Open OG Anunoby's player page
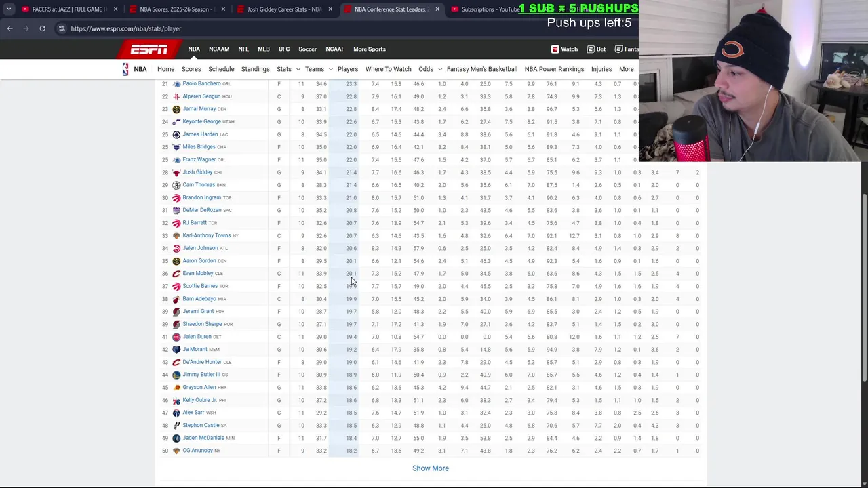 197,451
